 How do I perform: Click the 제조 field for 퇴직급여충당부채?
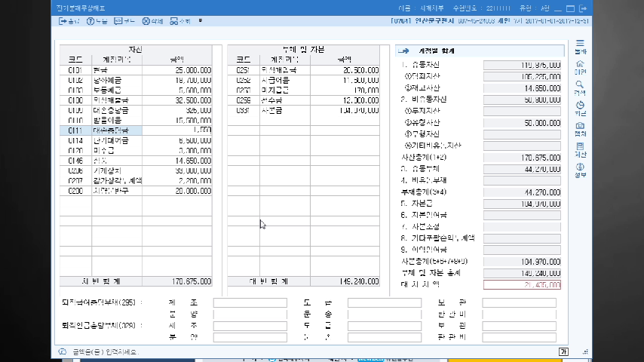[x=250, y=302]
